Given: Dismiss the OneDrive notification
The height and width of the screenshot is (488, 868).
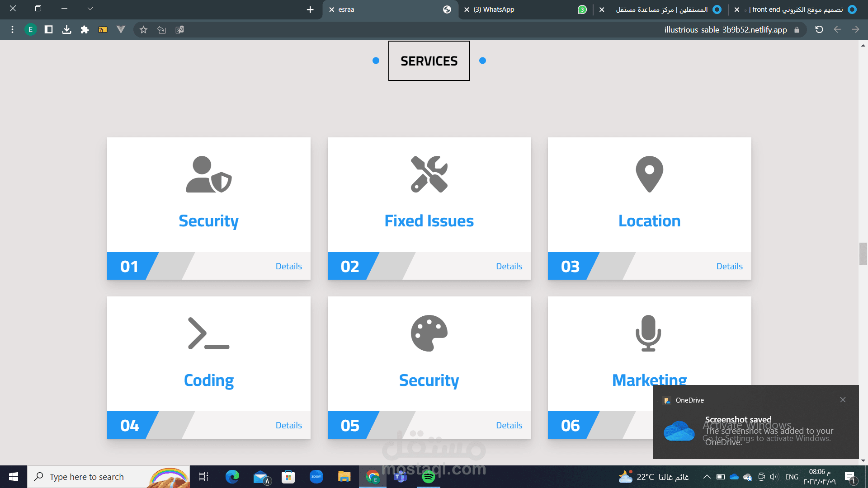Looking at the screenshot, I should pyautogui.click(x=843, y=399).
